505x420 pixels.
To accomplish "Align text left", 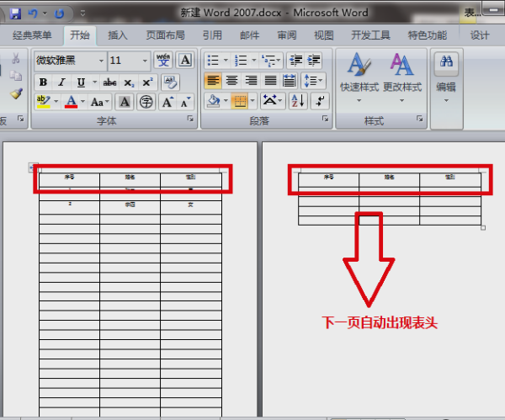I will tap(213, 81).
